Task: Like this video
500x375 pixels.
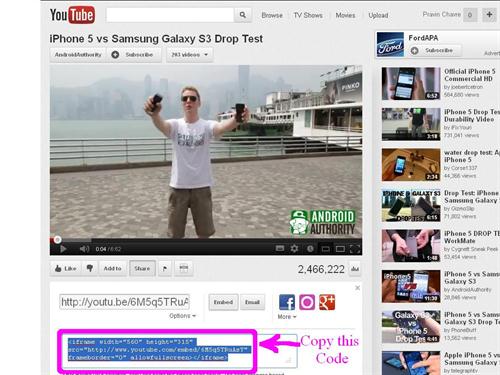Action: tap(65, 268)
